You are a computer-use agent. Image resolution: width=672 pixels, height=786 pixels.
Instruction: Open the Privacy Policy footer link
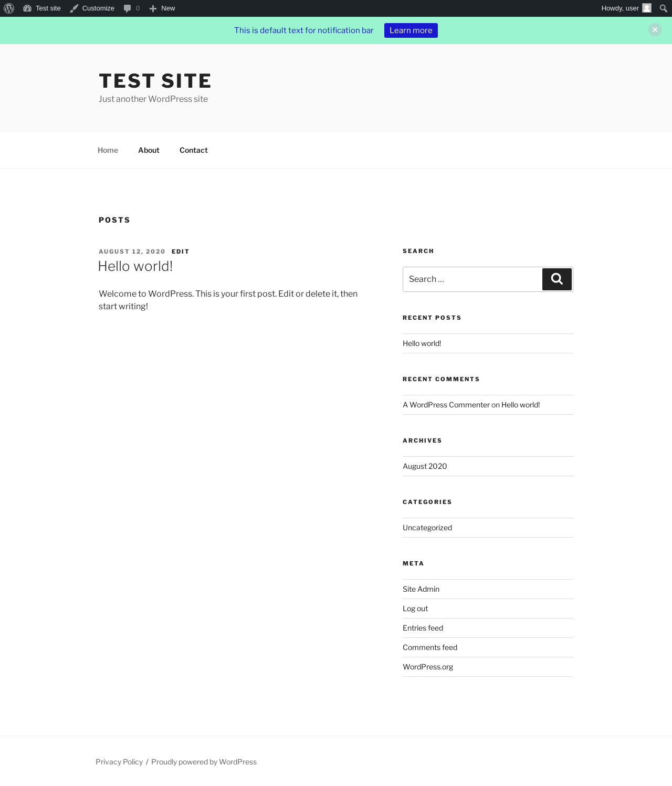[119, 762]
